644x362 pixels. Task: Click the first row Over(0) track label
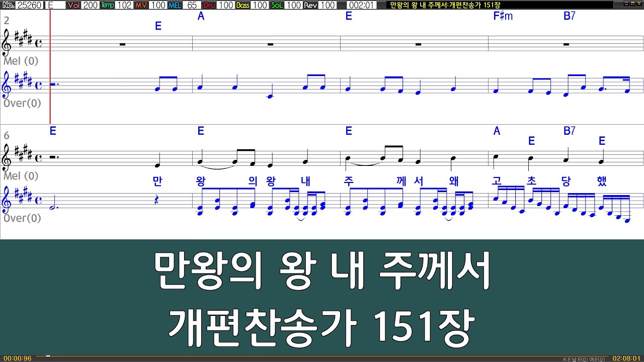22,103
